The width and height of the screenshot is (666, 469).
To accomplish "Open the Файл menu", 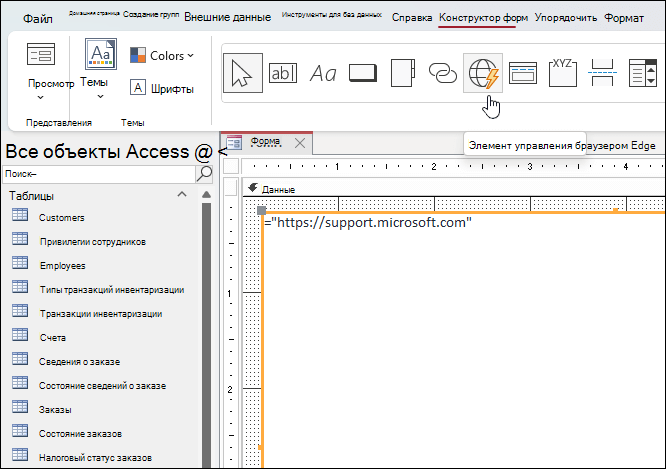I will point(38,19).
